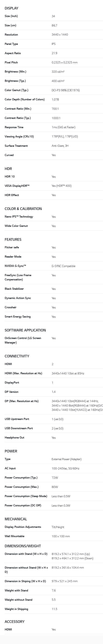Select the Wall Mountable 100 x 100 value
103x644 pixels.
tap(61, 536)
